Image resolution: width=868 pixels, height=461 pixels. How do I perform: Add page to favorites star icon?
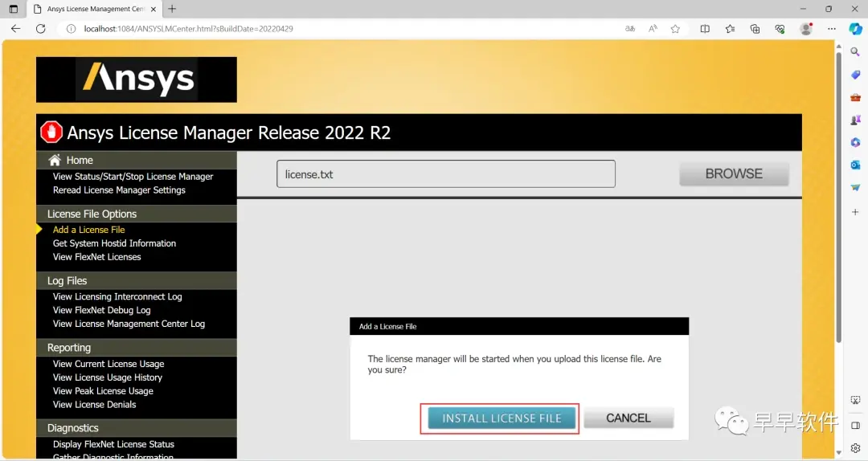pyautogui.click(x=675, y=29)
